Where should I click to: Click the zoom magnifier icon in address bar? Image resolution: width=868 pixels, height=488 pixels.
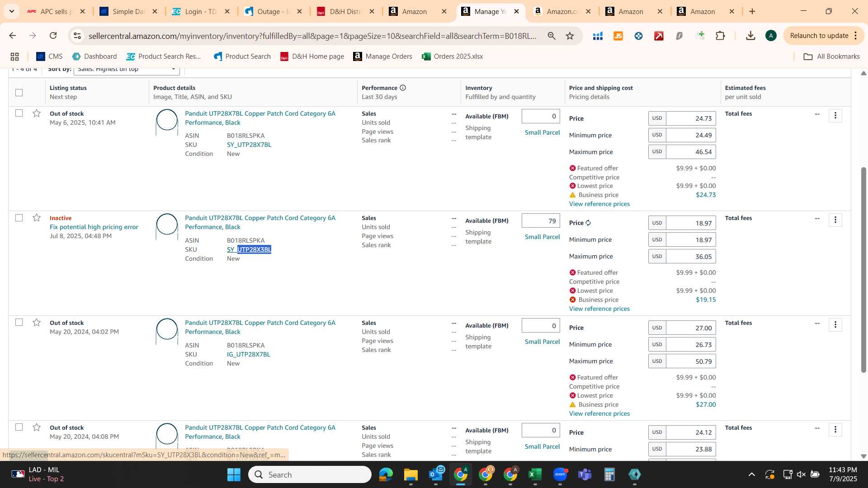[552, 36]
